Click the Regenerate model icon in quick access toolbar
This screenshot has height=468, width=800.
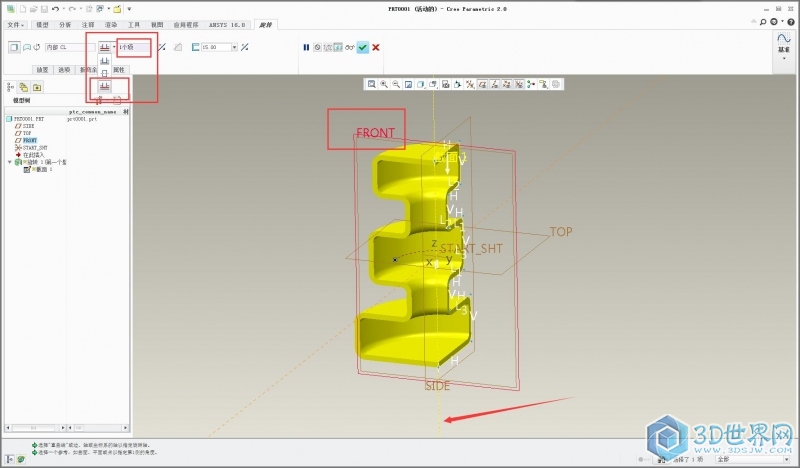pyautogui.click(x=89, y=9)
